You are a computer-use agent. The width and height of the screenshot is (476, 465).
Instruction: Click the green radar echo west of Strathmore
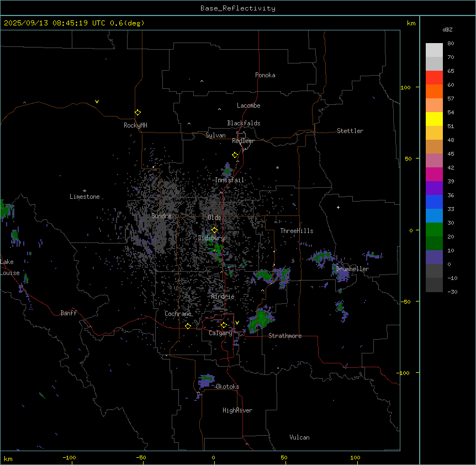(261, 319)
